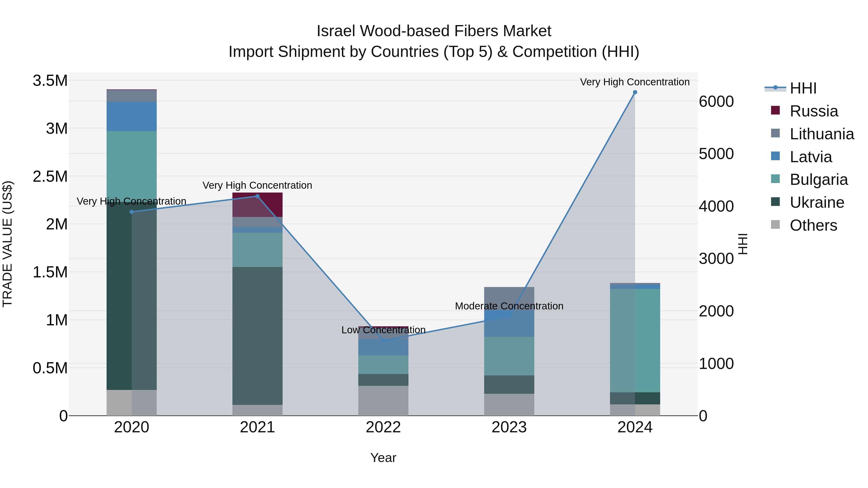The width and height of the screenshot is (868, 488).
Task: Click the '2M' left axis tick label
Action: (x=57, y=224)
